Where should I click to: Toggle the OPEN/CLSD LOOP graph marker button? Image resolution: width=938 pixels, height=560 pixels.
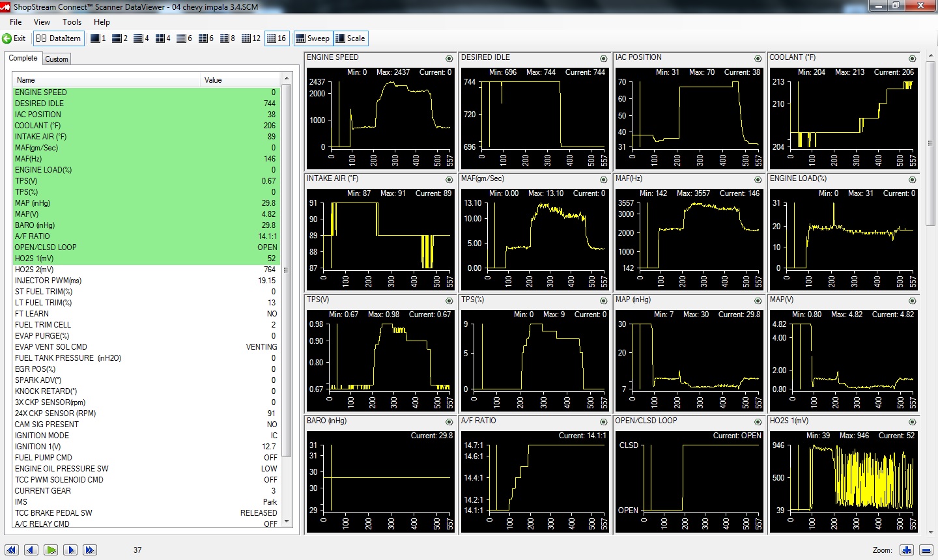758,422
